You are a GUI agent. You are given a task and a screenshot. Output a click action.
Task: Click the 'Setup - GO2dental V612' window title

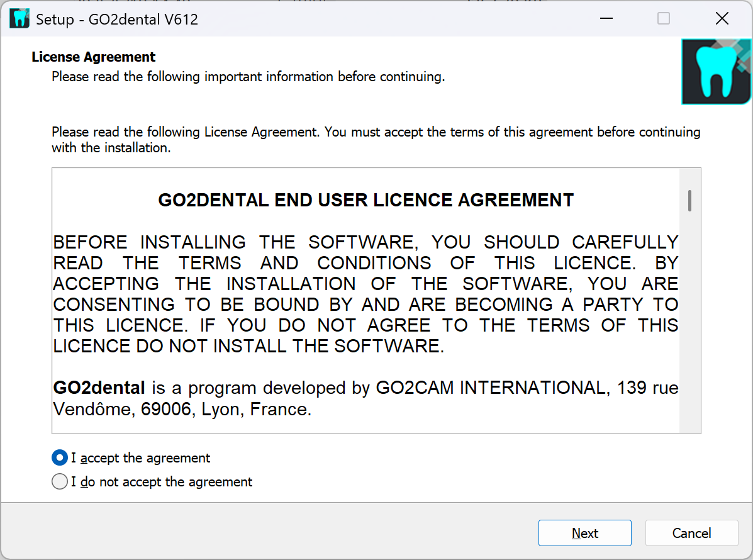pyautogui.click(x=117, y=20)
